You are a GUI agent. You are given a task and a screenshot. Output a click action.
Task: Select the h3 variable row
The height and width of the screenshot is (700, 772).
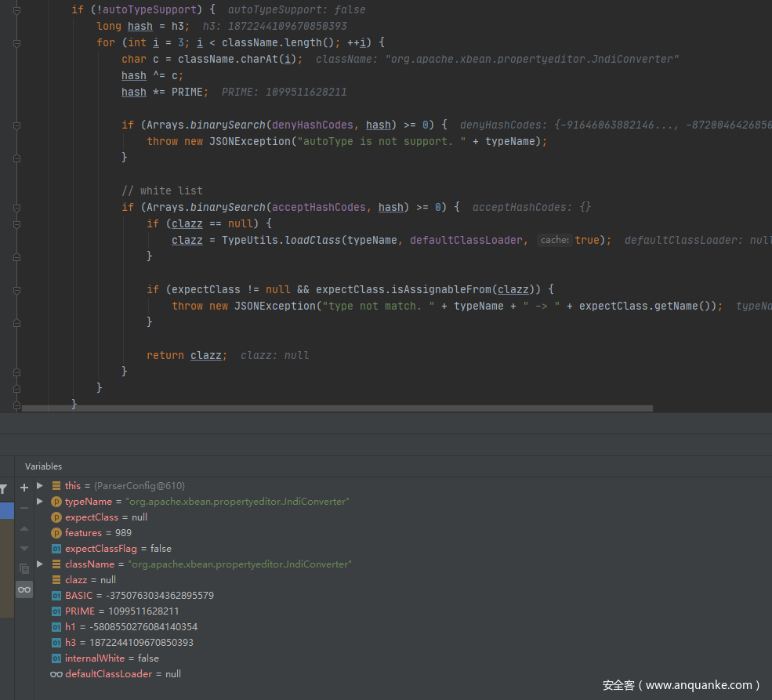tap(129, 643)
